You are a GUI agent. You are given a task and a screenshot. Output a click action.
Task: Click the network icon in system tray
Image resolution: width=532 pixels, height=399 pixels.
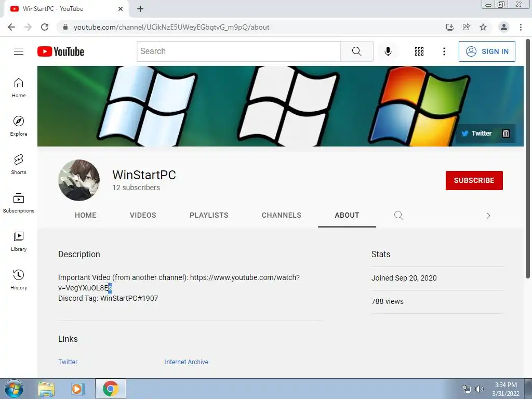[x=467, y=389]
